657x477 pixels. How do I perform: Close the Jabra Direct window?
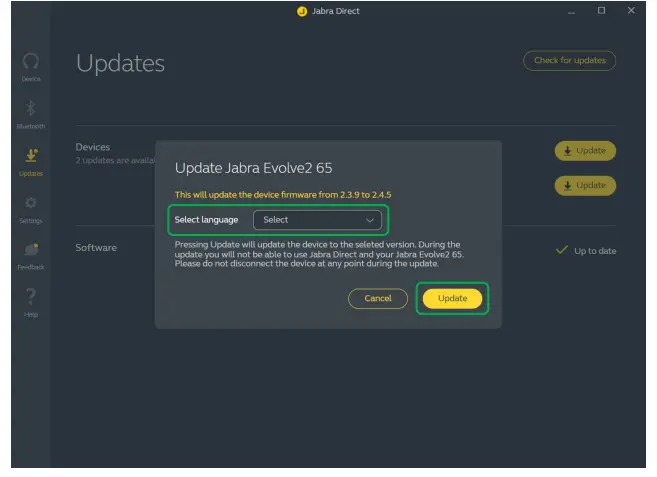(x=631, y=10)
